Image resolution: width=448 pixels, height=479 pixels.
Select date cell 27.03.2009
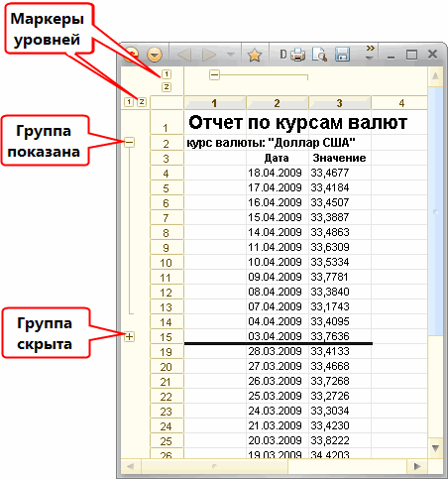278,366
